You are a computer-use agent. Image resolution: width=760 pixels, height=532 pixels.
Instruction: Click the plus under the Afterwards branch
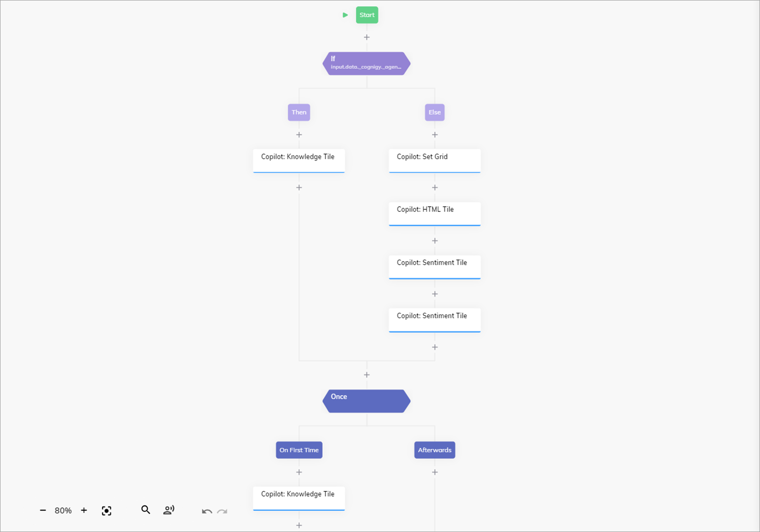pyautogui.click(x=435, y=472)
